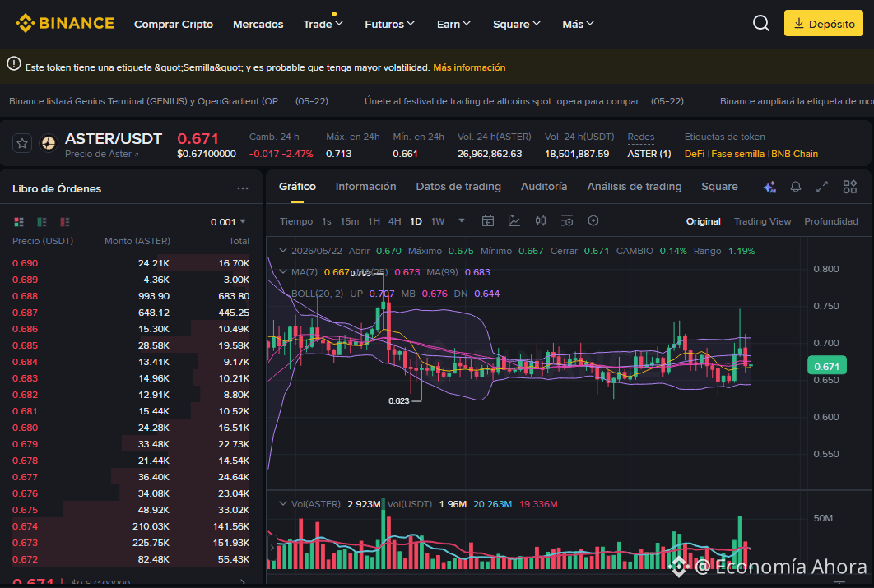Open the Square chart tab
Viewport: 874px width, 588px height.
click(719, 187)
